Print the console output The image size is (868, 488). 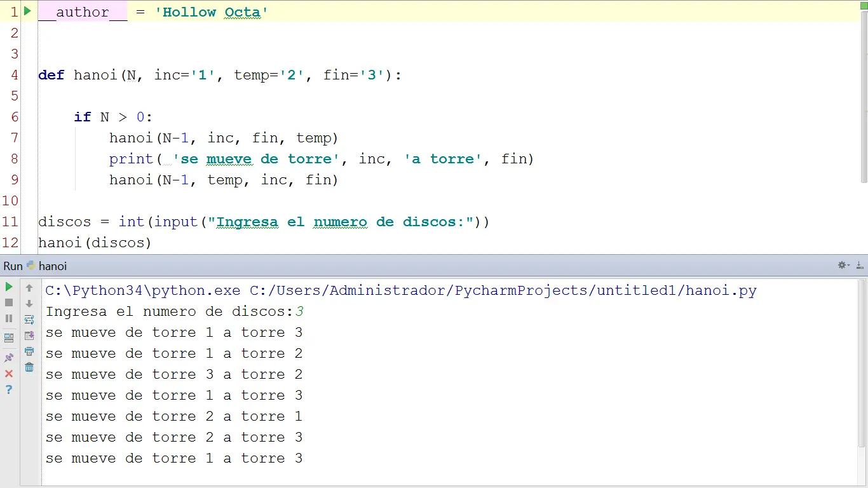click(29, 351)
